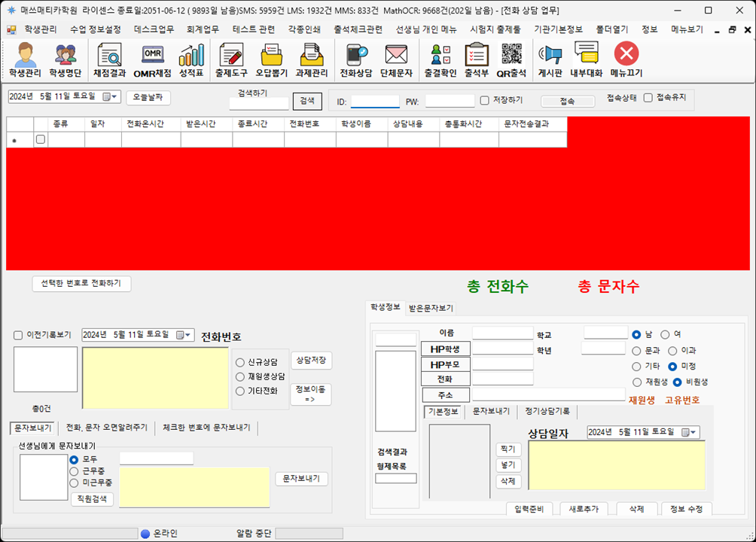Enable the 저장하기 checkbox

485,100
